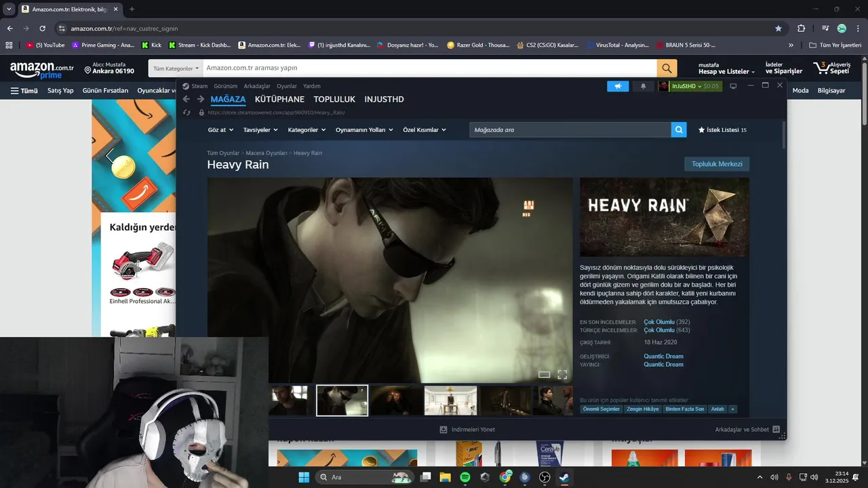Viewport: 868px width, 488px height.
Task: Switch to the KÜTÜPHANE tab
Action: [279, 100]
